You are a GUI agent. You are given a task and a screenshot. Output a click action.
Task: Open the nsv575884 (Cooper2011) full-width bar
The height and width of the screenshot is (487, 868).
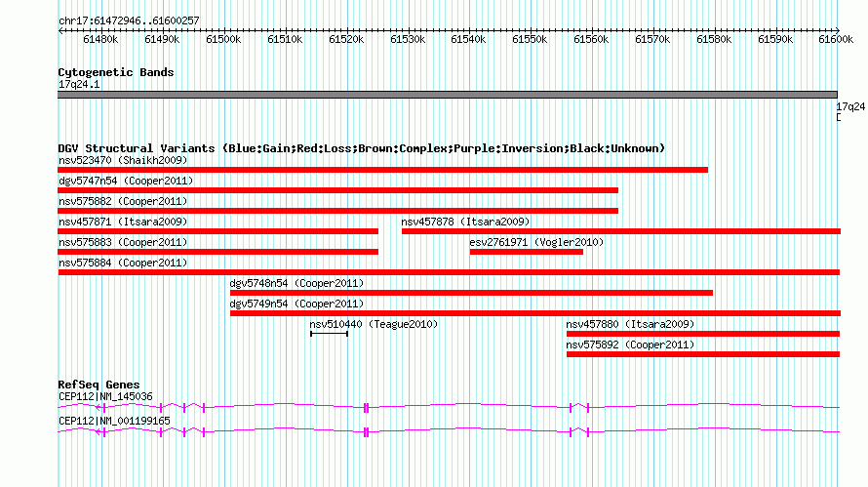point(449,272)
